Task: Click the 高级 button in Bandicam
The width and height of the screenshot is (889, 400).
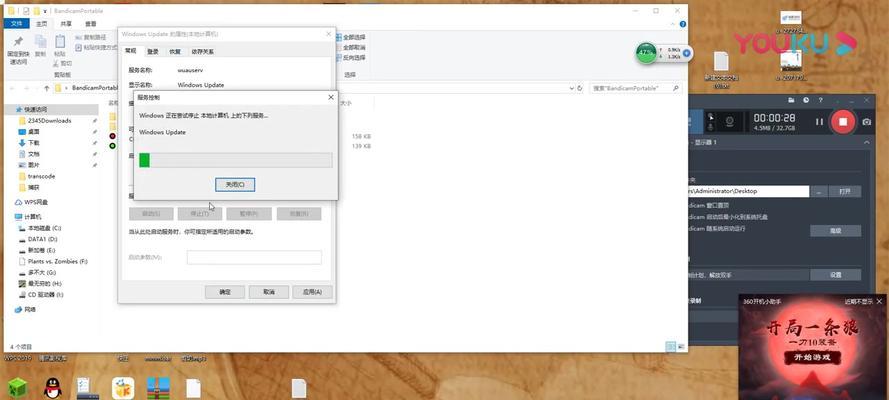Action: pyautogui.click(x=836, y=231)
